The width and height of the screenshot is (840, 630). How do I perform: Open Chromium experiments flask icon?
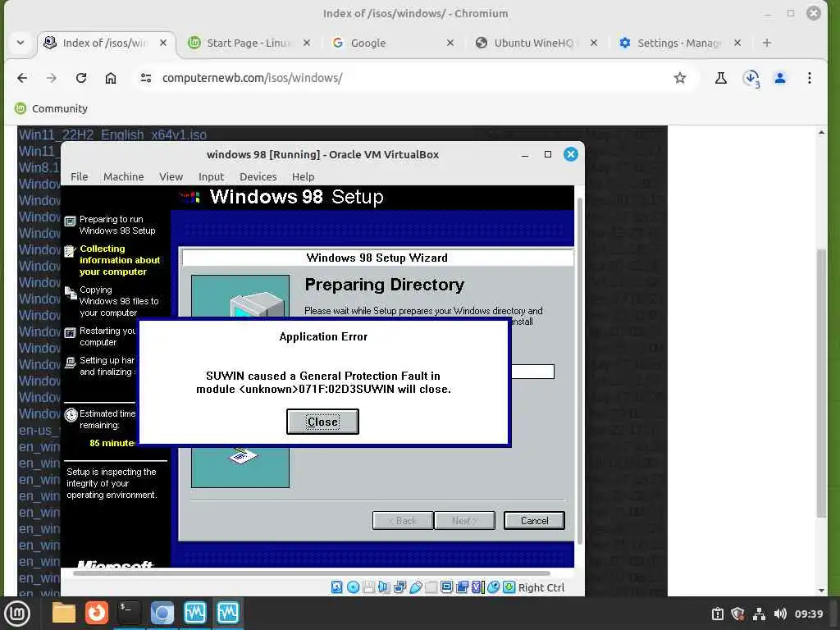(721, 78)
